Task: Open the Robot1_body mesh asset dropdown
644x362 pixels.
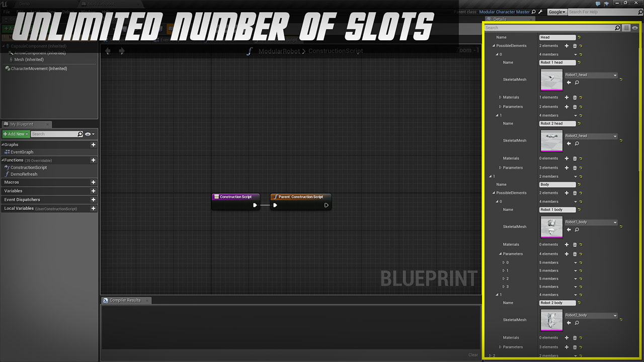Action: (x=591, y=222)
